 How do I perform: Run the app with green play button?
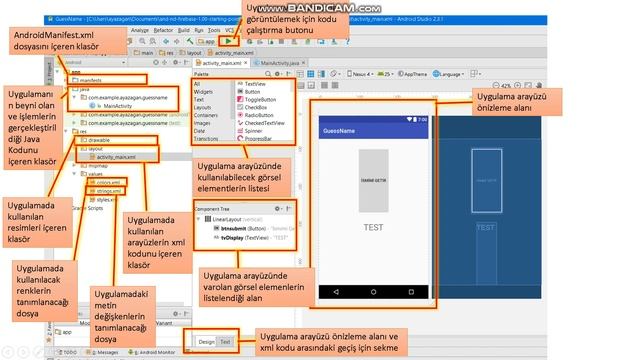point(228,41)
